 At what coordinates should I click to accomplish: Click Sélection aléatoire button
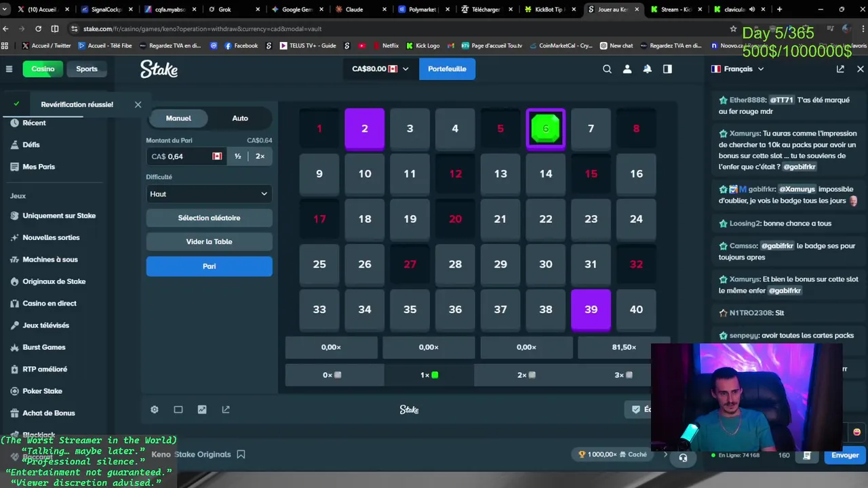coord(209,218)
